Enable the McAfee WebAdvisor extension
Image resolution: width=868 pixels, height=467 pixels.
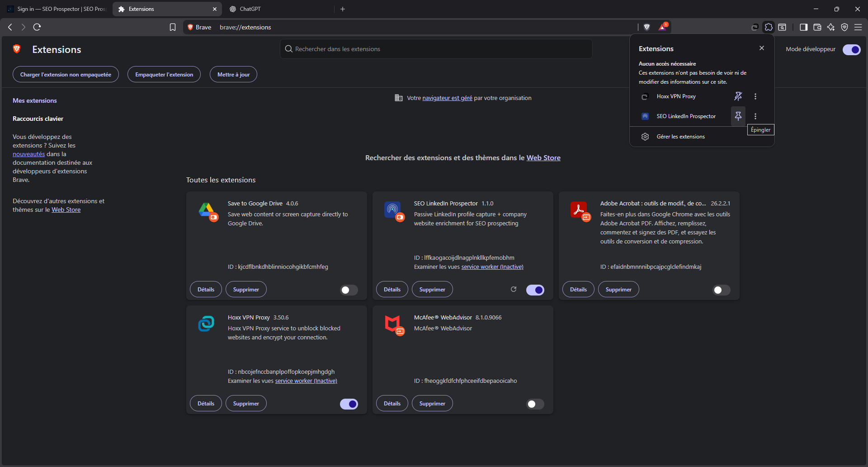click(535, 404)
